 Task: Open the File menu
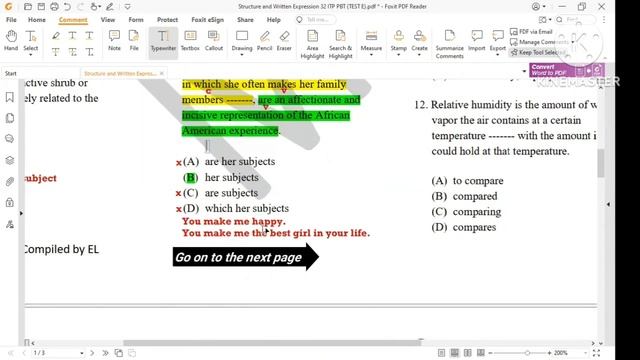coord(11,20)
